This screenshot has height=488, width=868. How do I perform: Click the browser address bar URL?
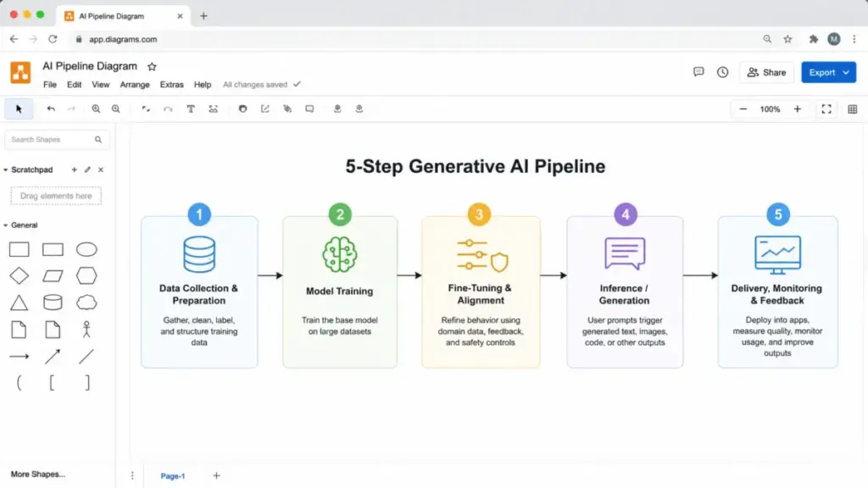pos(123,39)
